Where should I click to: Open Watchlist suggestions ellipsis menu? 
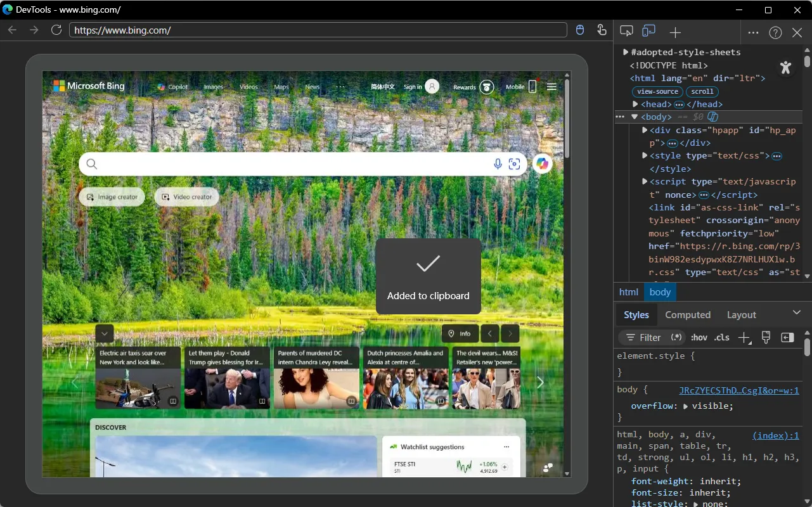click(506, 447)
